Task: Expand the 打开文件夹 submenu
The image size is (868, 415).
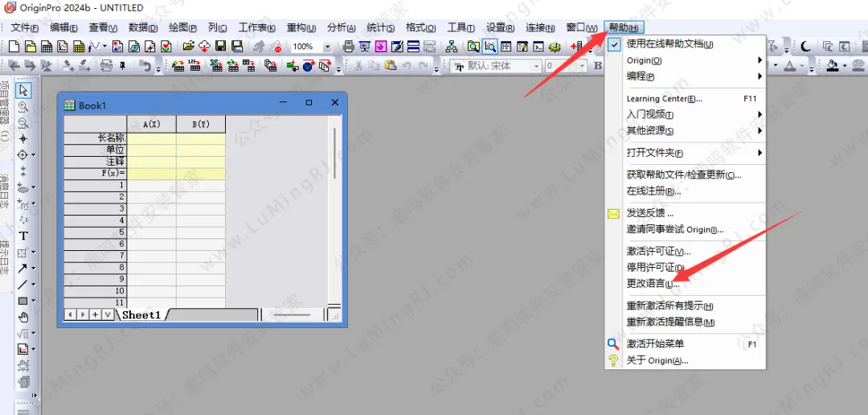Action: pos(691,153)
